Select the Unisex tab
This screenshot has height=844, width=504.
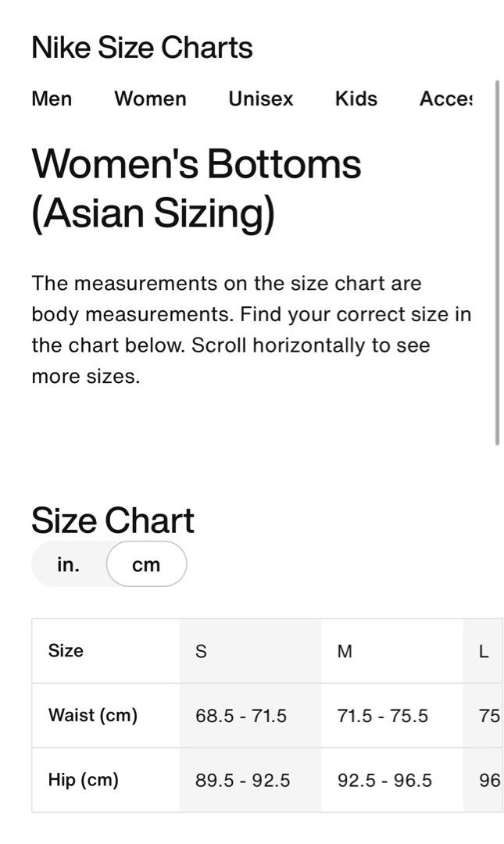[x=261, y=99]
